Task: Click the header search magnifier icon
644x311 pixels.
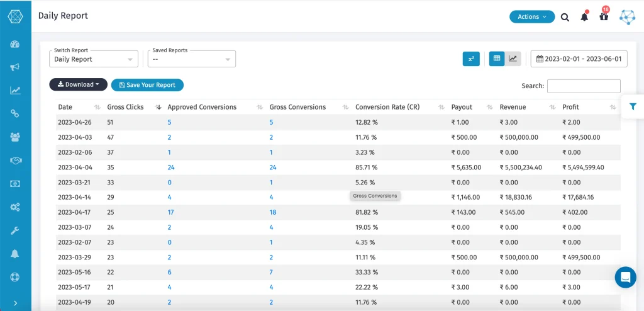Action: click(565, 17)
